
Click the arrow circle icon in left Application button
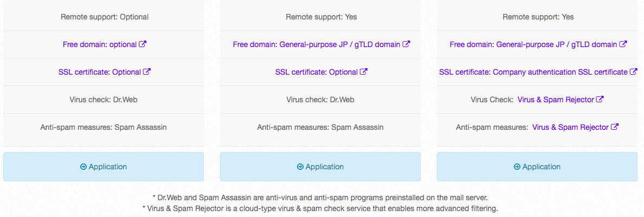point(83,167)
